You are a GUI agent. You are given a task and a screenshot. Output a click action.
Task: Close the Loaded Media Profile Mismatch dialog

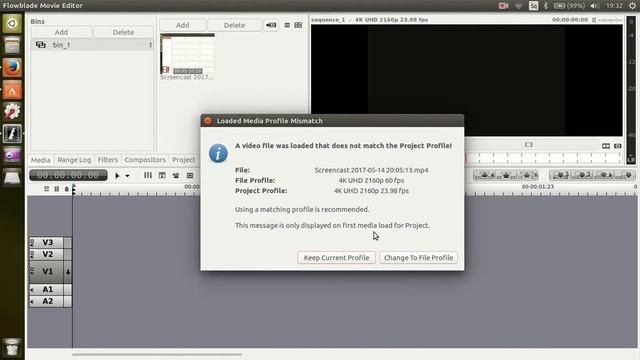tap(208, 121)
